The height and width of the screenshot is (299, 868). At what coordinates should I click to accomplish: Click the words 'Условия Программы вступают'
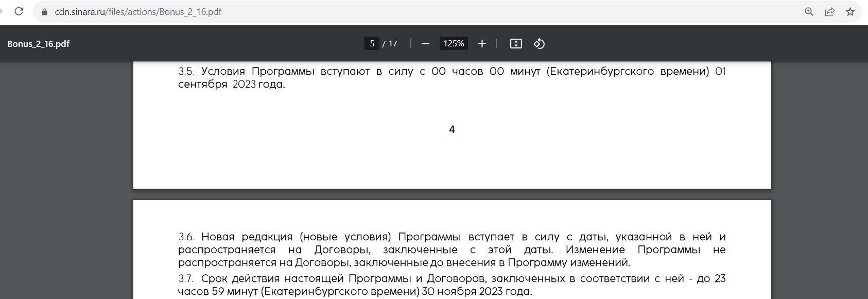pyautogui.click(x=286, y=71)
